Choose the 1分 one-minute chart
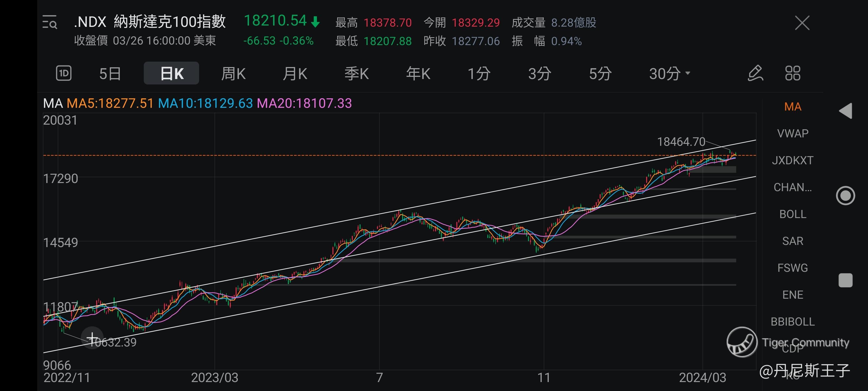Viewport: 868px width, 391px height. (478, 73)
